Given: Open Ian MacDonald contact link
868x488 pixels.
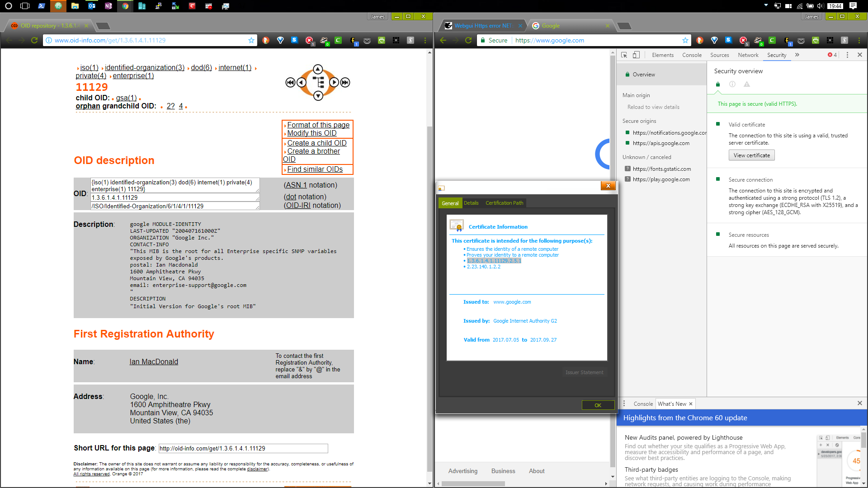Looking at the screenshot, I should [154, 362].
